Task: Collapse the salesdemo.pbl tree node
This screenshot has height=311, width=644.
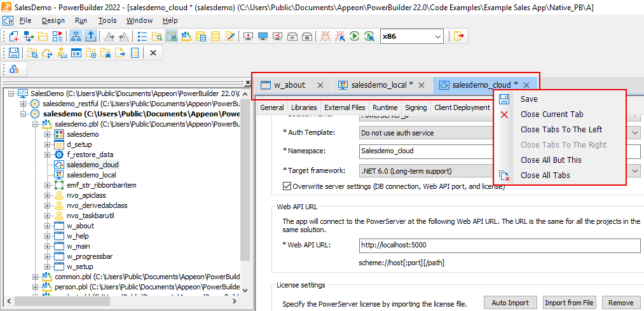Action: point(36,124)
